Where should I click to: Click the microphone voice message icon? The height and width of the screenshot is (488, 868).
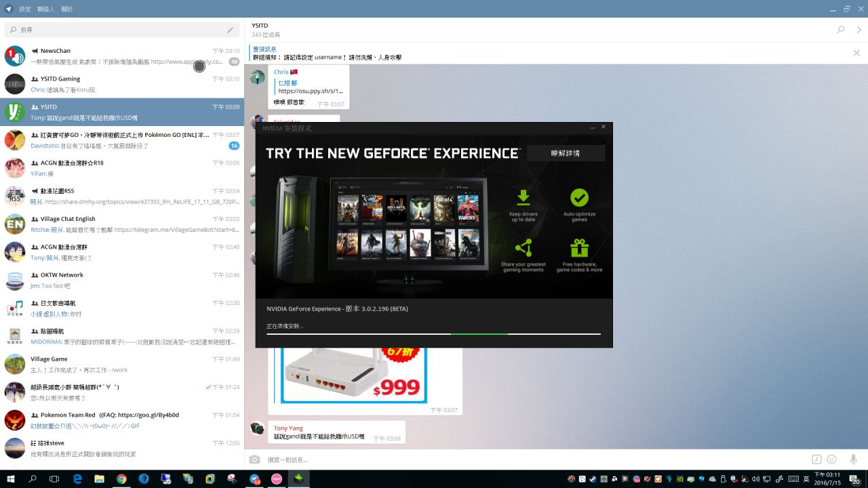[853, 460]
